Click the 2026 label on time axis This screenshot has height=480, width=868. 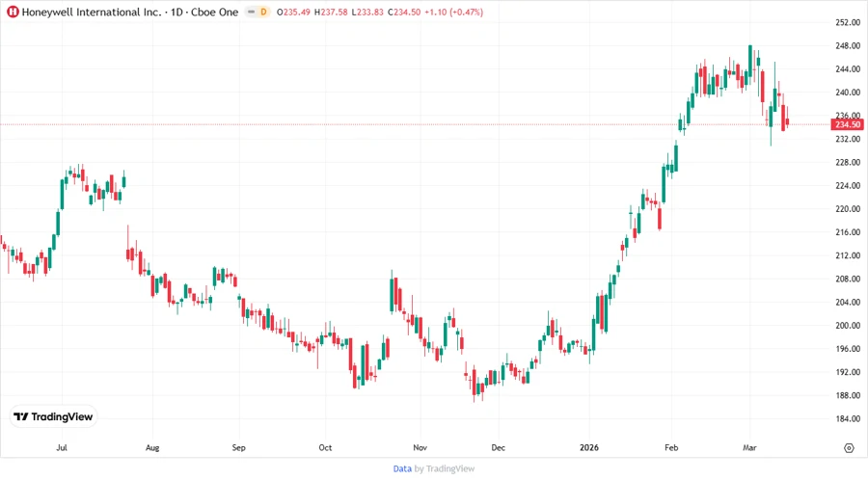coord(589,447)
